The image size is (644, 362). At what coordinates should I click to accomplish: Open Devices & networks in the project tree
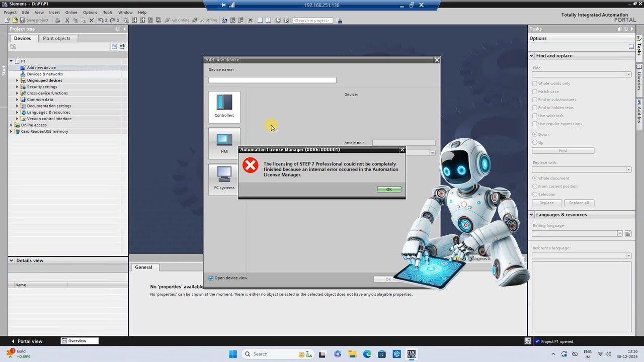point(45,74)
